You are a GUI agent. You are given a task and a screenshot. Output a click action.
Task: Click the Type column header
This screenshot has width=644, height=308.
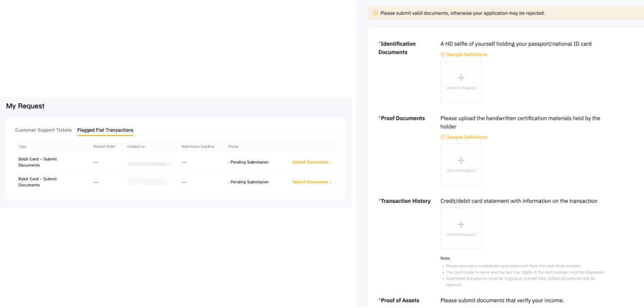click(22, 147)
